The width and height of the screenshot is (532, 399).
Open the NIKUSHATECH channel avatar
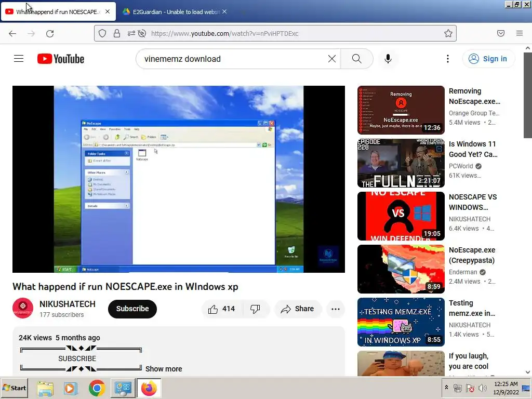(x=23, y=308)
